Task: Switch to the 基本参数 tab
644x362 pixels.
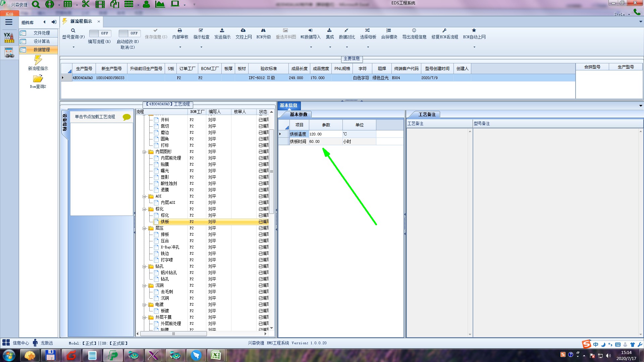Action: pyautogui.click(x=298, y=115)
